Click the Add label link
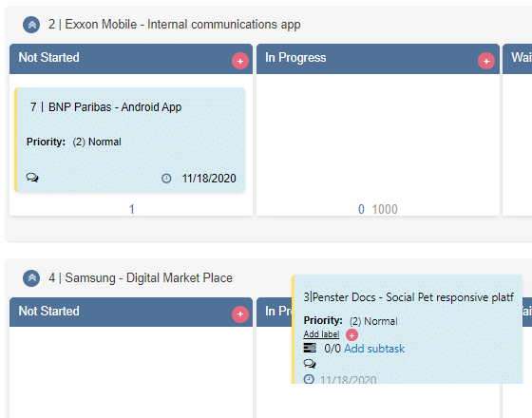 pyautogui.click(x=321, y=334)
